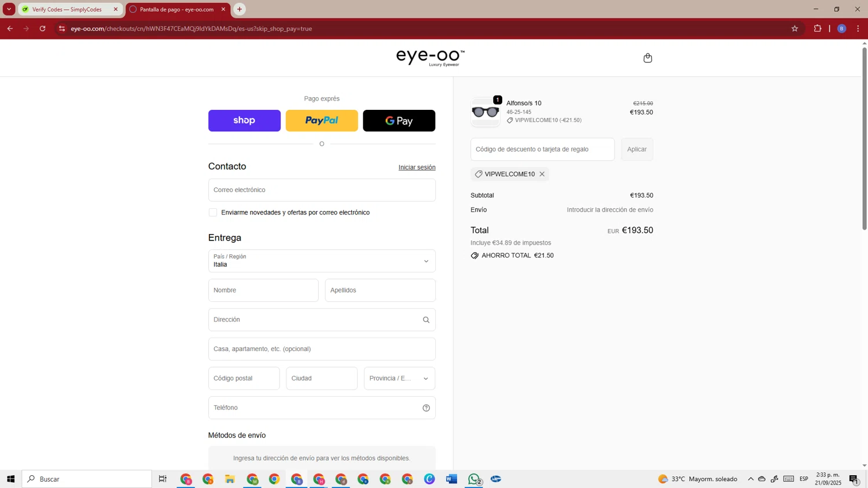Pay with Shop Pay button

pos(244,120)
